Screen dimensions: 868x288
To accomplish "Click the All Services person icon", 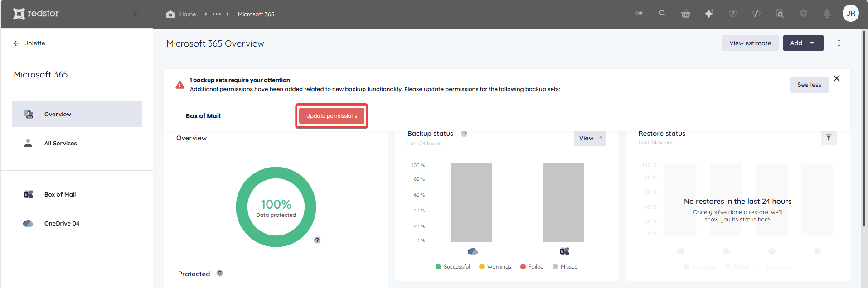I will (x=28, y=143).
